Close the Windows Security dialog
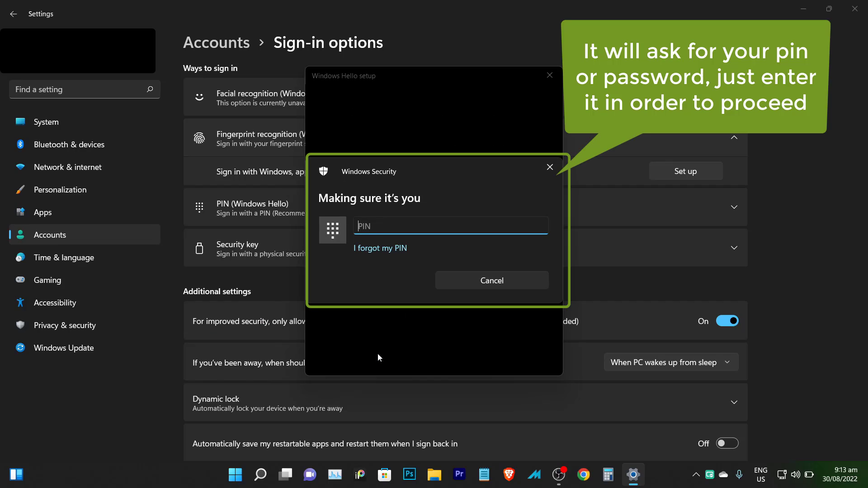 tap(550, 167)
